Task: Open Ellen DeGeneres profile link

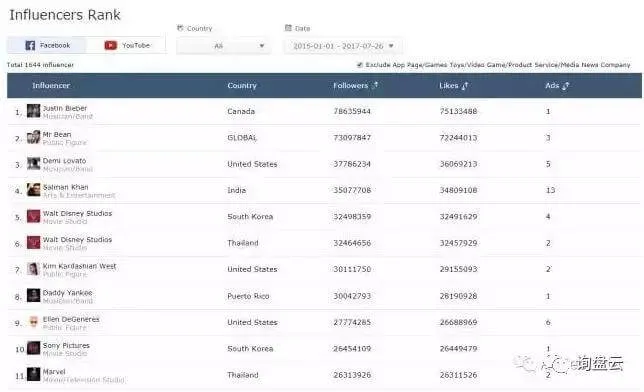Action: click(x=71, y=319)
